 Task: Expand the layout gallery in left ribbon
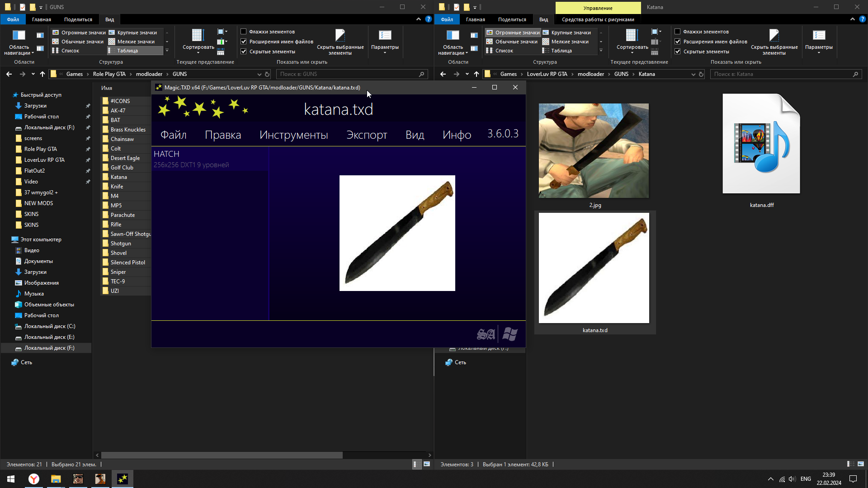167,51
